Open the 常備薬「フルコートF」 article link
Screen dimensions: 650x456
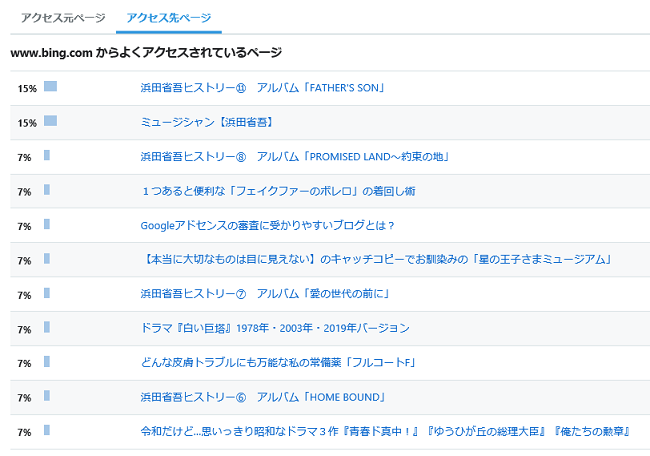(278, 363)
